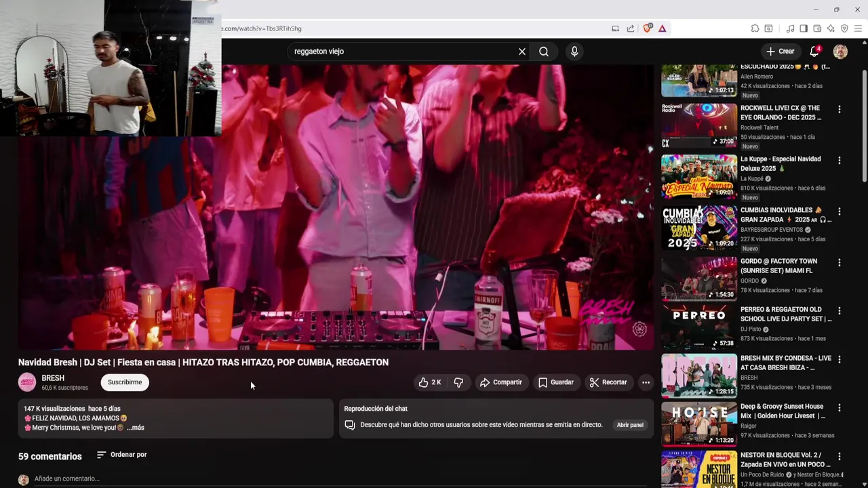The image size is (868, 488).
Task: Open the GORDO 1:54:30 thumbnail
Action: [699, 278]
